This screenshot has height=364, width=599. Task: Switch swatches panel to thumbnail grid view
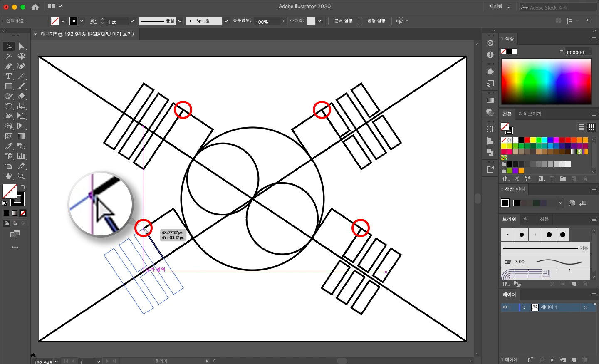[x=591, y=127]
